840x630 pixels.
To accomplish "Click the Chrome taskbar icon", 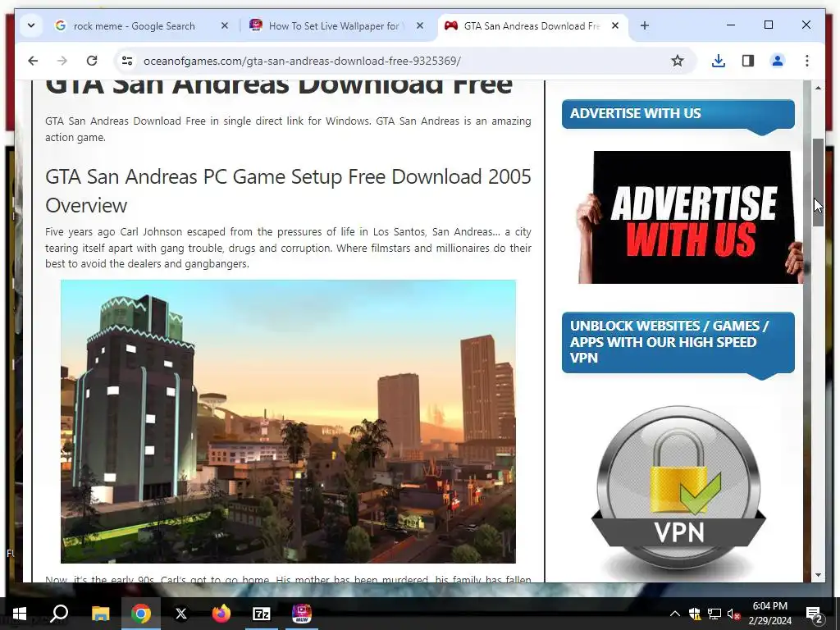I will 141,614.
